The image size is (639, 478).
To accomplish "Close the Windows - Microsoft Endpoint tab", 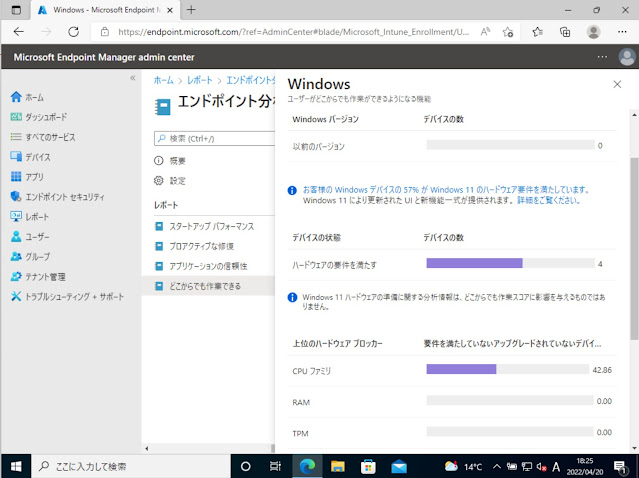I will 171,10.
